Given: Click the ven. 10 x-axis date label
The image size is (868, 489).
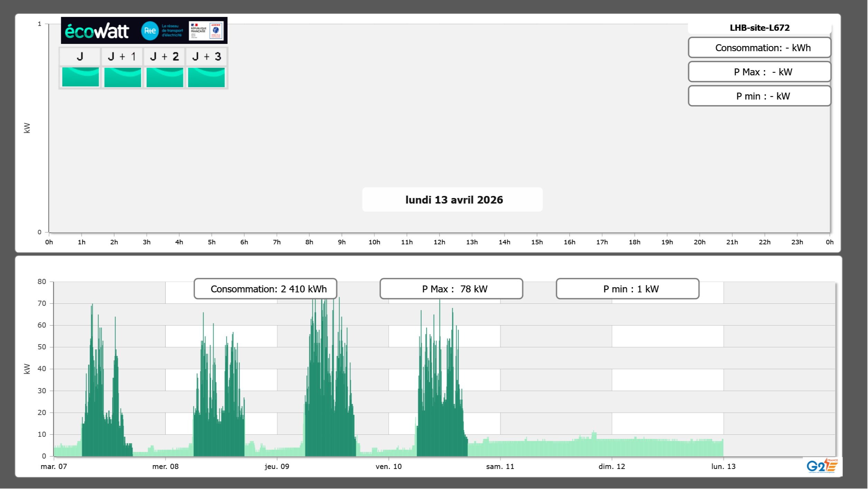Looking at the screenshot, I should pyautogui.click(x=389, y=467).
